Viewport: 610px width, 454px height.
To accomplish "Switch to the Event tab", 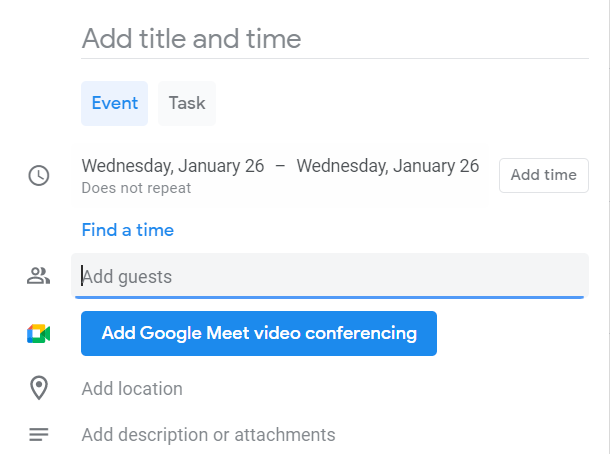I will tap(114, 103).
